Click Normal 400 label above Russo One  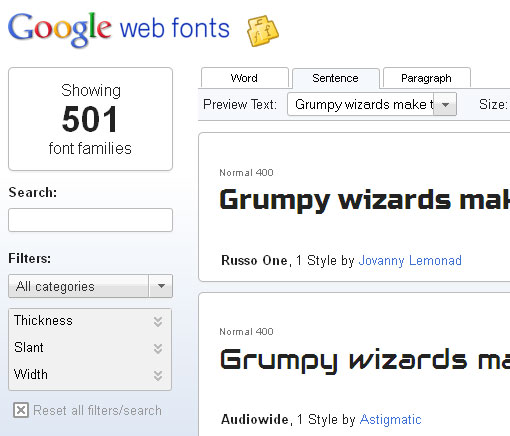coord(246,173)
